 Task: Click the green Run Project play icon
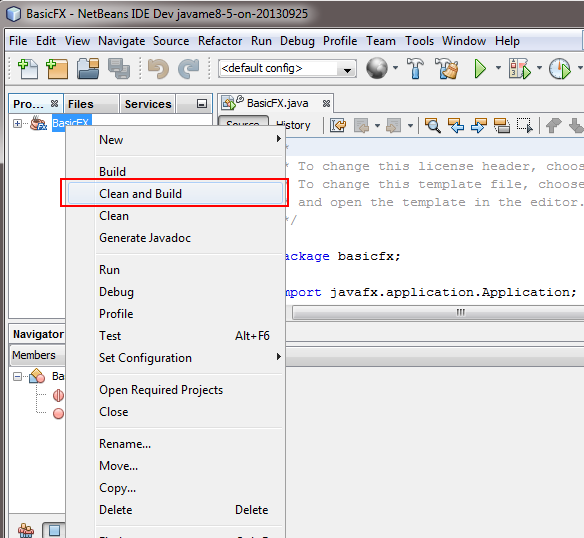(480, 69)
